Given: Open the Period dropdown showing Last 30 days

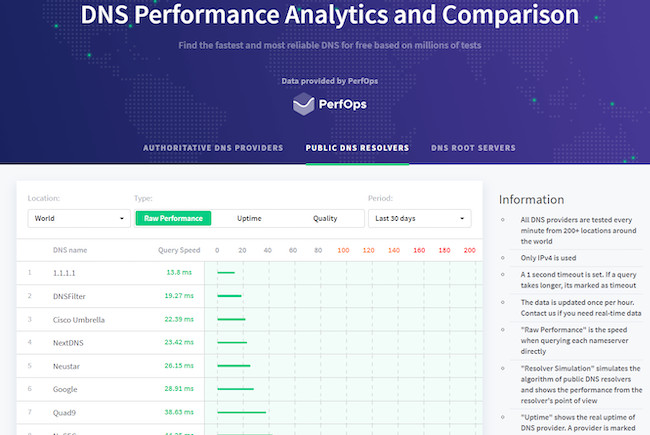Looking at the screenshot, I should pos(419,218).
